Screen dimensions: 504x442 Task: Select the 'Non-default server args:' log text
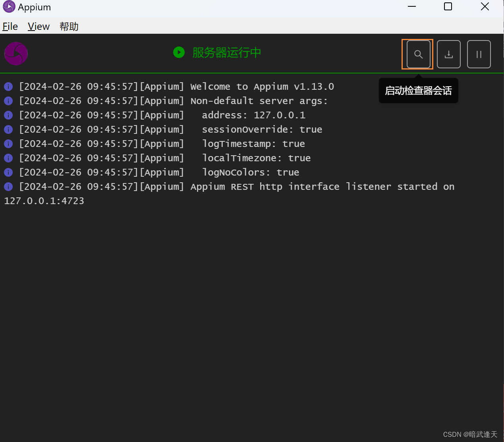pos(259,101)
